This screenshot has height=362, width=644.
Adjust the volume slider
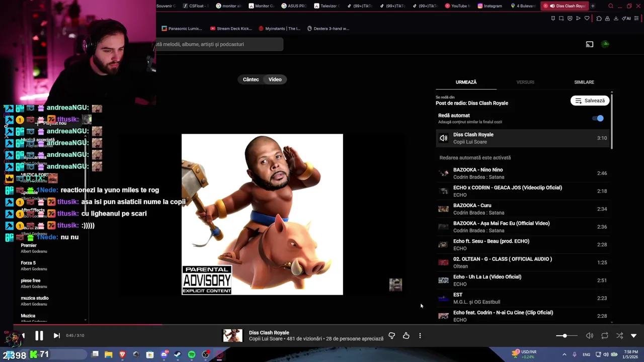(568, 336)
